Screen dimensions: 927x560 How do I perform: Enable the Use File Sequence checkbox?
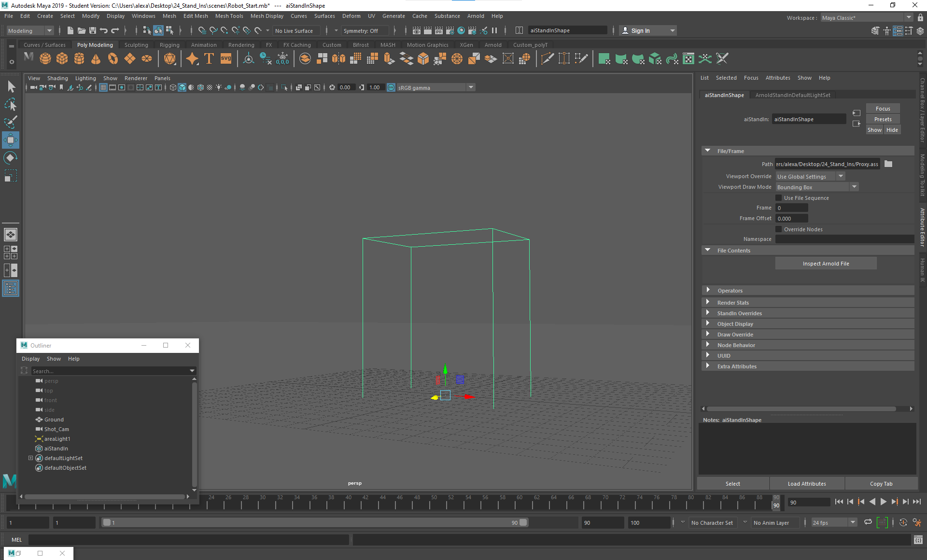pyautogui.click(x=778, y=197)
